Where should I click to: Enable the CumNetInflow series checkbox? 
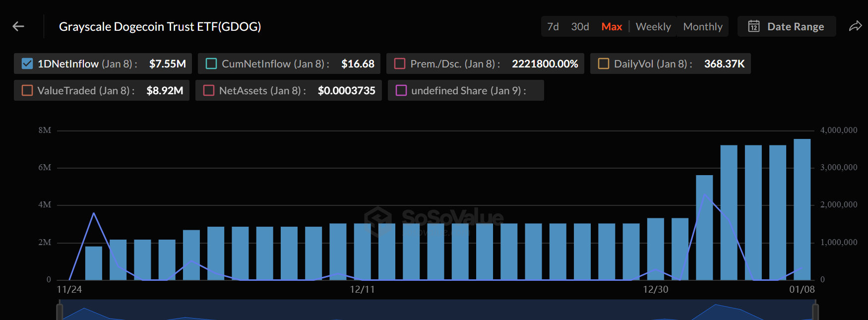point(211,64)
